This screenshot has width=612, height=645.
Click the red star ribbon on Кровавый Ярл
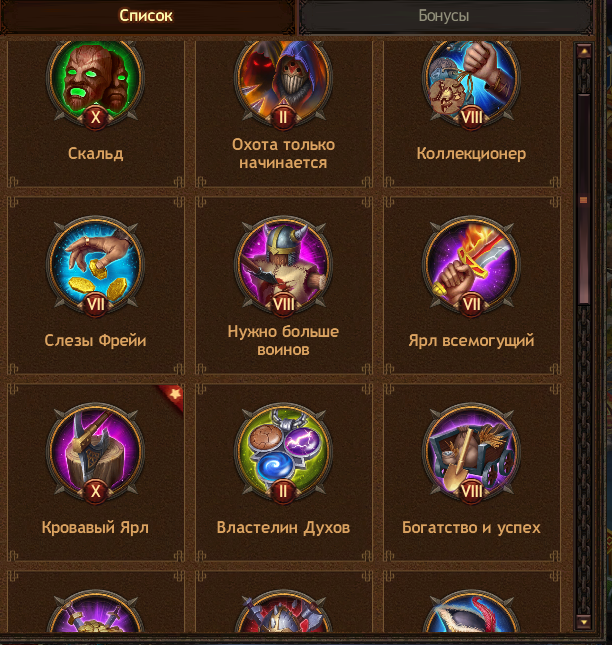coord(171,397)
